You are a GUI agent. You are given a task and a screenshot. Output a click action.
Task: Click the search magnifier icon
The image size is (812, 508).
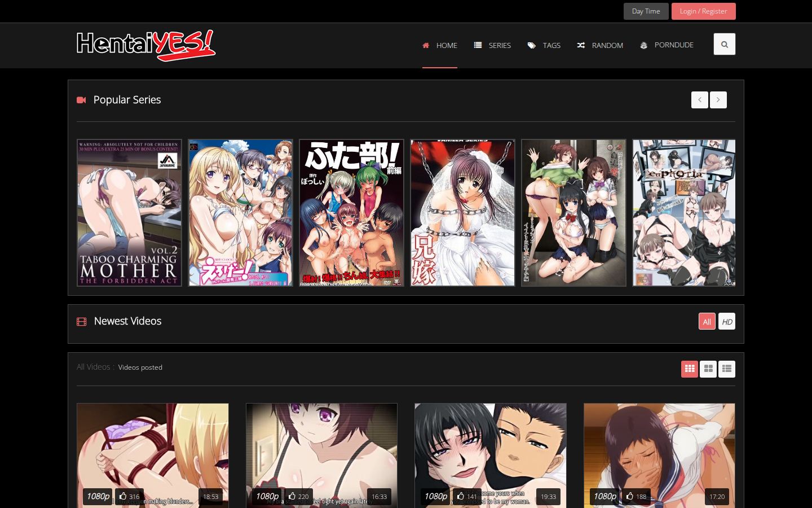tap(724, 44)
